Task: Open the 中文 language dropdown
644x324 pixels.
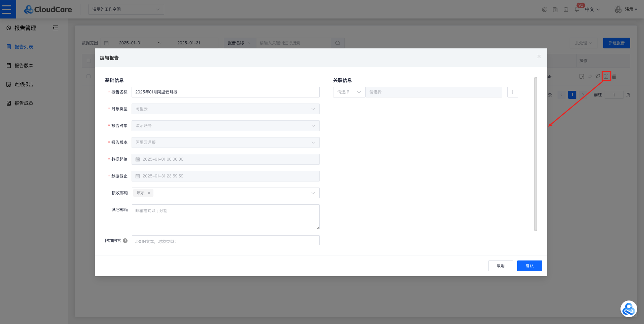Action: coord(592,9)
